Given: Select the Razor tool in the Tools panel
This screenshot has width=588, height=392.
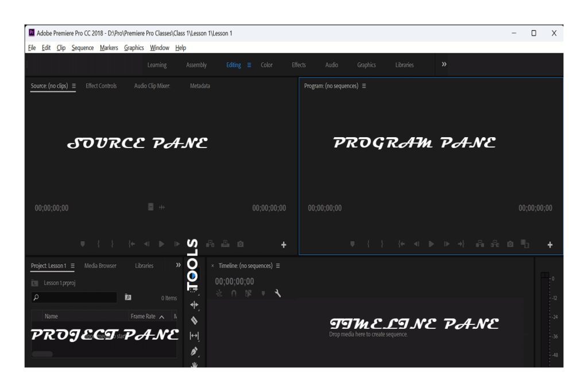Looking at the screenshot, I should click(x=194, y=320).
